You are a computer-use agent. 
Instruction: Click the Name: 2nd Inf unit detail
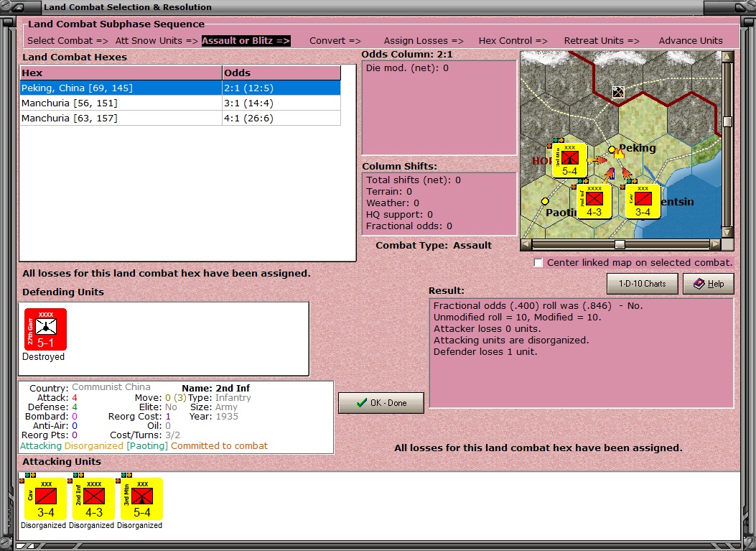click(x=216, y=389)
